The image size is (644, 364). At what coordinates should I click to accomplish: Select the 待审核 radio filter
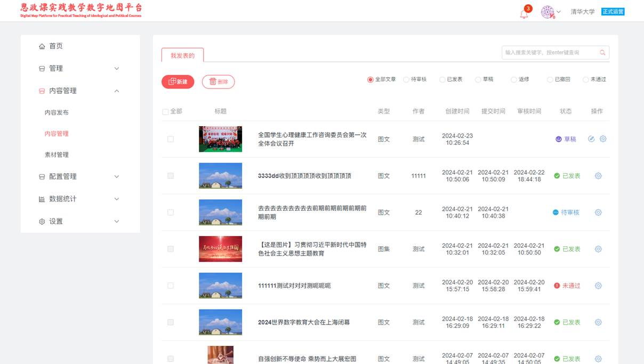point(406,79)
